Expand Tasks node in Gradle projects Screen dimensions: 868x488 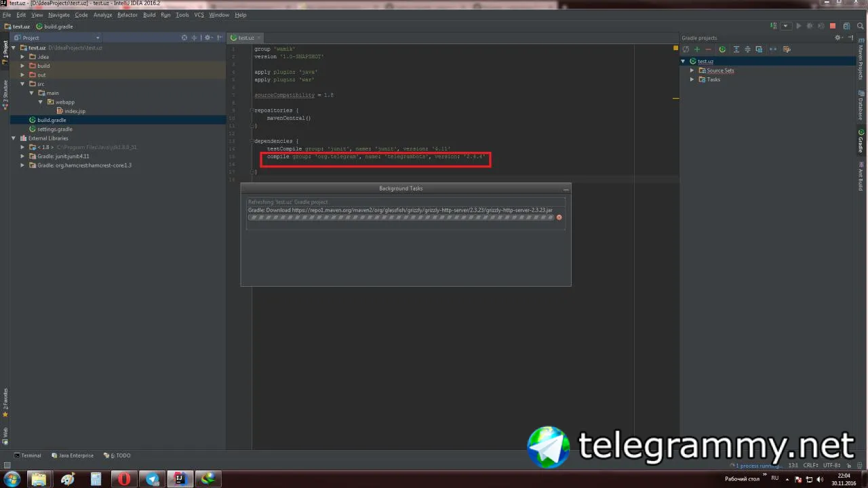coord(692,80)
